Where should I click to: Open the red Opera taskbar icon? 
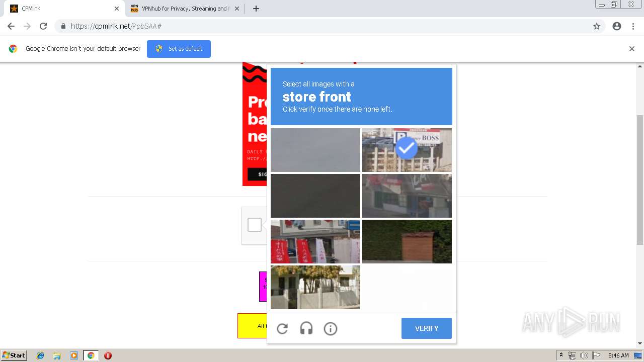coord(108,355)
